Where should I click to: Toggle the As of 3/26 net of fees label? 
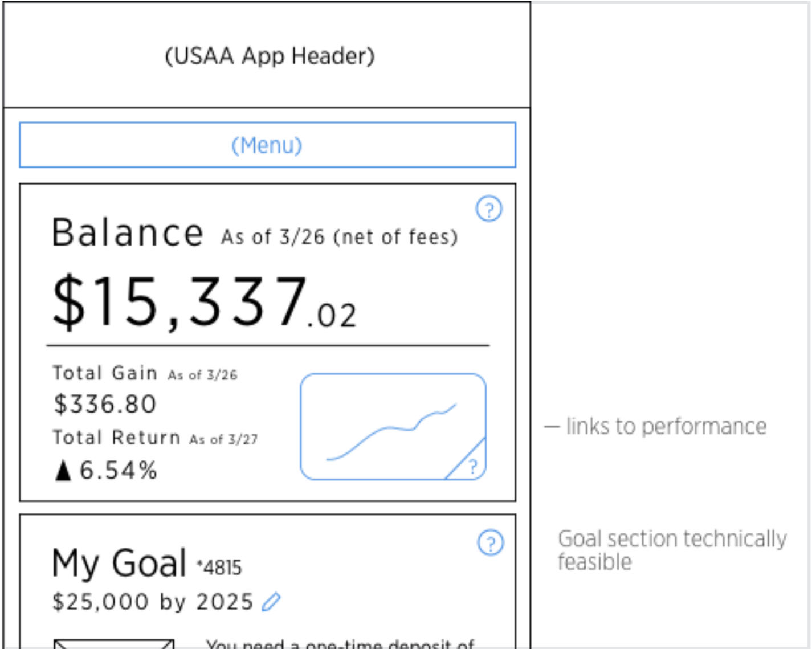[338, 235]
